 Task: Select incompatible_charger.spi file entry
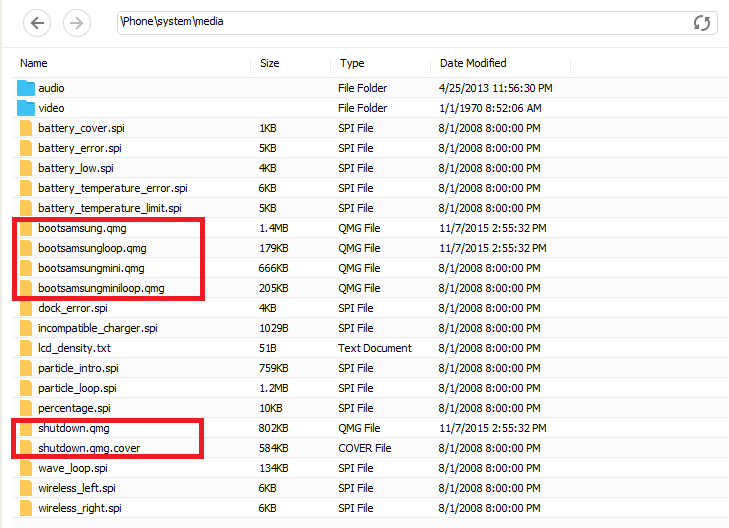click(x=97, y=328)
